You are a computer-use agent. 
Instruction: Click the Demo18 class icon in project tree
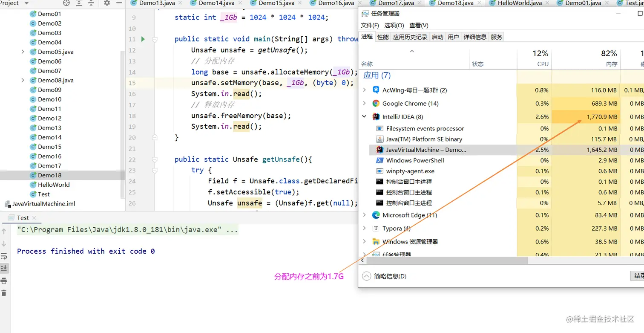(33, 175)
